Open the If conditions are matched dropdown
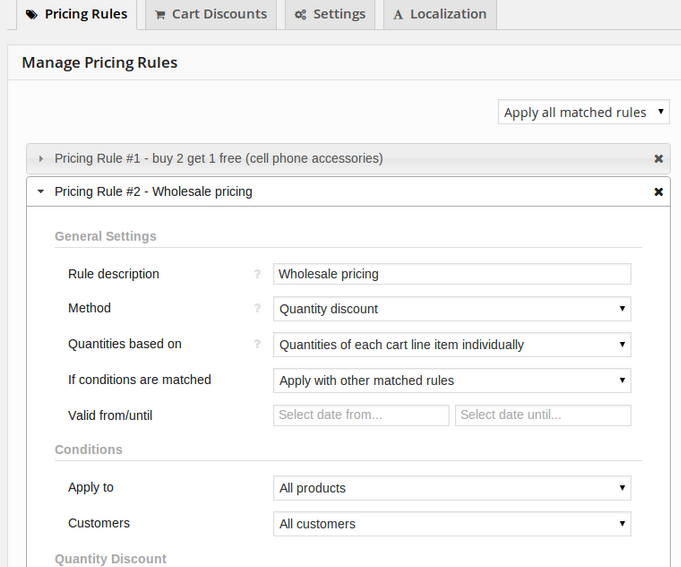681x567 pixels. (x=452, y=380)
